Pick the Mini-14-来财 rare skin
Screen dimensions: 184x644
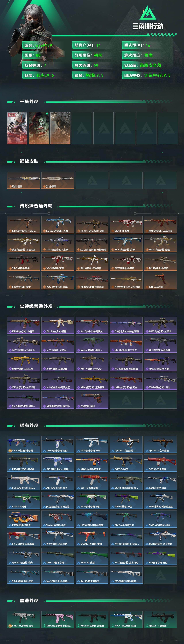pos(92,556)
